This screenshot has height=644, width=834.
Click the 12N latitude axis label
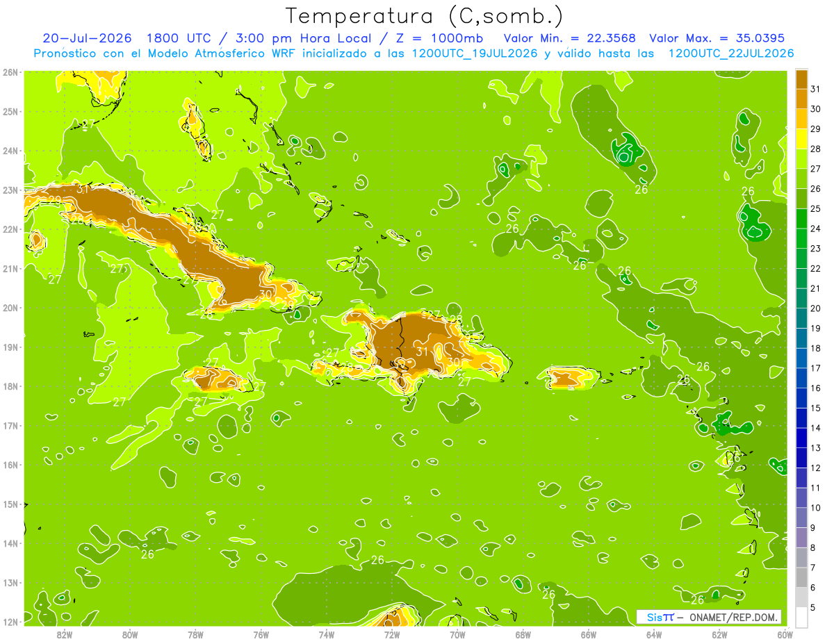10,621
